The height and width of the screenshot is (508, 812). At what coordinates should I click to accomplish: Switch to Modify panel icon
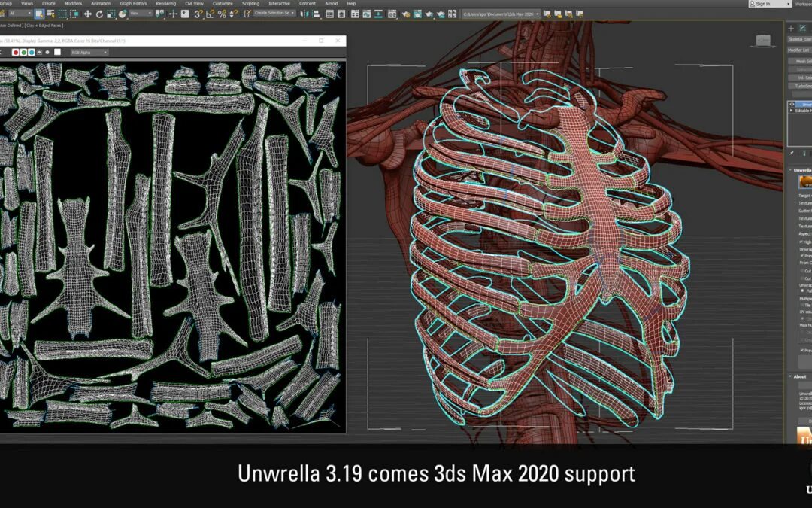point(803,28)
